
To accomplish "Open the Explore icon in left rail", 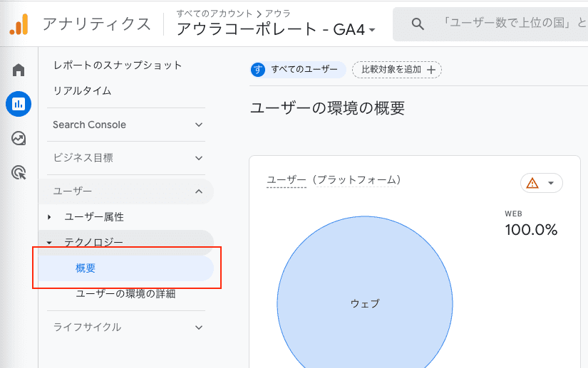I will click(19, 138).
